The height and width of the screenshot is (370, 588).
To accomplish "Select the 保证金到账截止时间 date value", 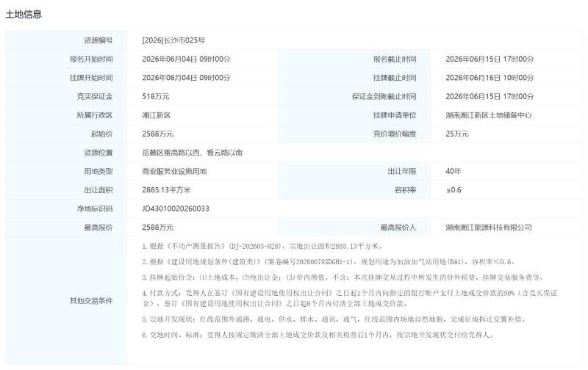I will point(490,97).
